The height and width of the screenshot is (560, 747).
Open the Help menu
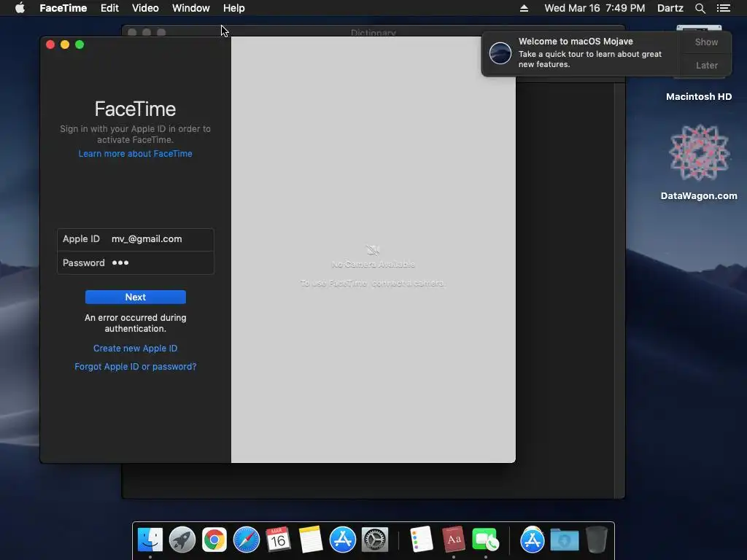click(234, 8)
